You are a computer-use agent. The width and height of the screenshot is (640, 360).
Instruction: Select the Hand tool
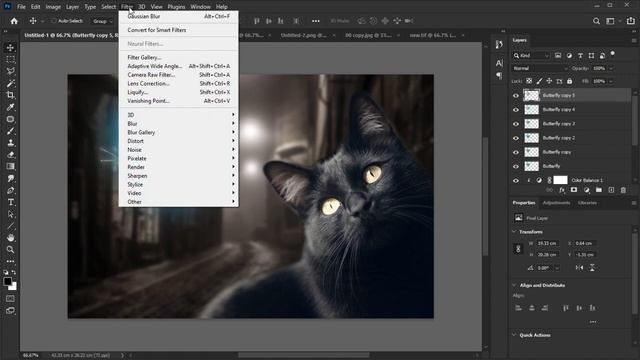click(10, 238)
